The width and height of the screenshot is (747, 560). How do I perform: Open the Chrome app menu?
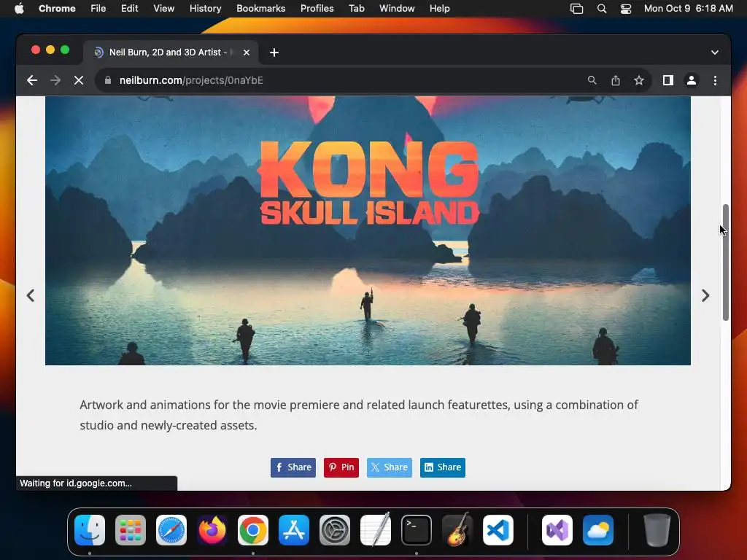pyautogui.click(x=57, y=9)
